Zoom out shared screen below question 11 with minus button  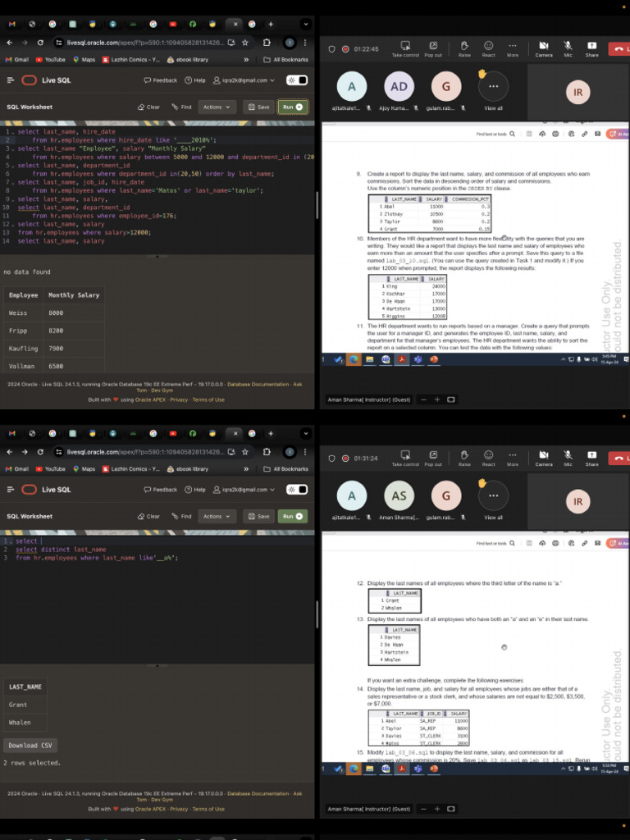(x=423, y=399)
